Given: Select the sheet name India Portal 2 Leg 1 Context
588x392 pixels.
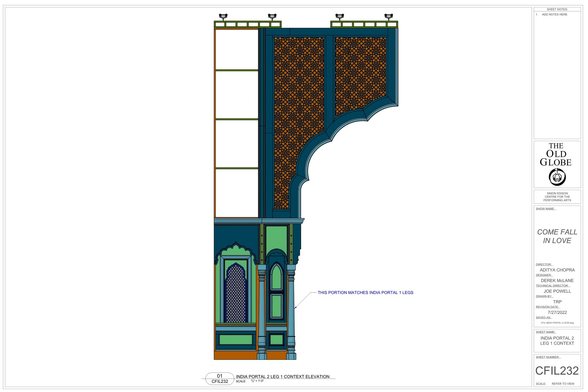Looking at the screenshot, I should pos(557,341).
